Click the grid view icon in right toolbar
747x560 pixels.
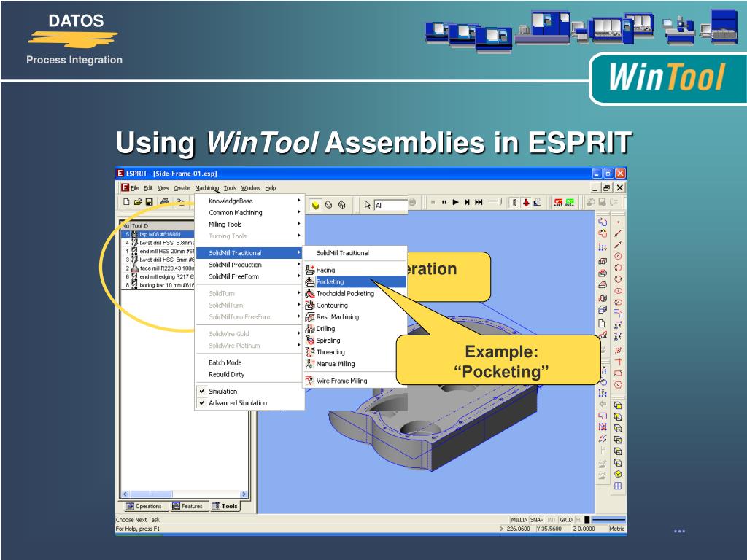(618, 486)
